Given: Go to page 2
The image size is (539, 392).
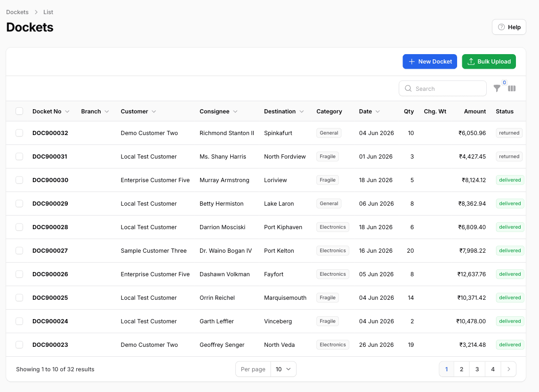Looking at the screenshot, I should (462, 369).
